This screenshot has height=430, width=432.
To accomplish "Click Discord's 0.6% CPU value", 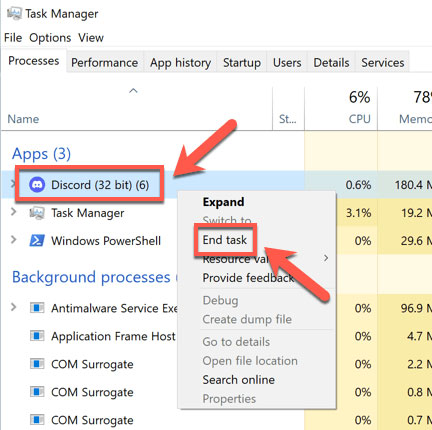I will 358,185.
